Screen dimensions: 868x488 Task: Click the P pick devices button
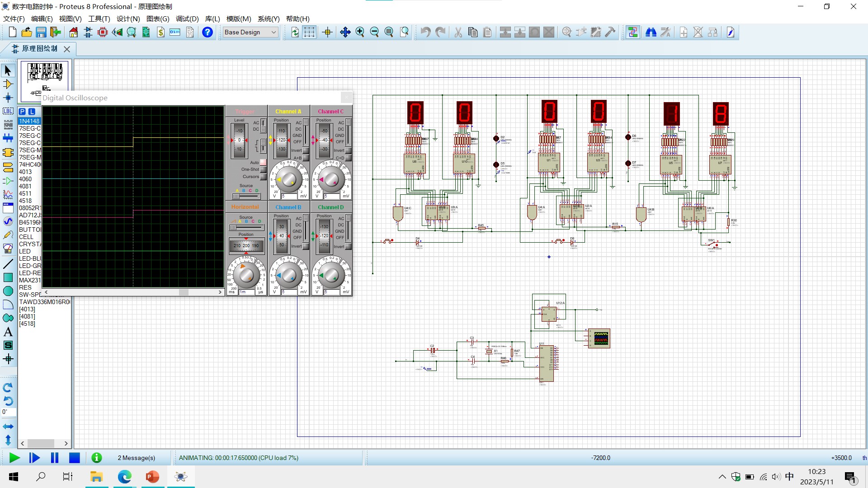click(x=22, y=112)
